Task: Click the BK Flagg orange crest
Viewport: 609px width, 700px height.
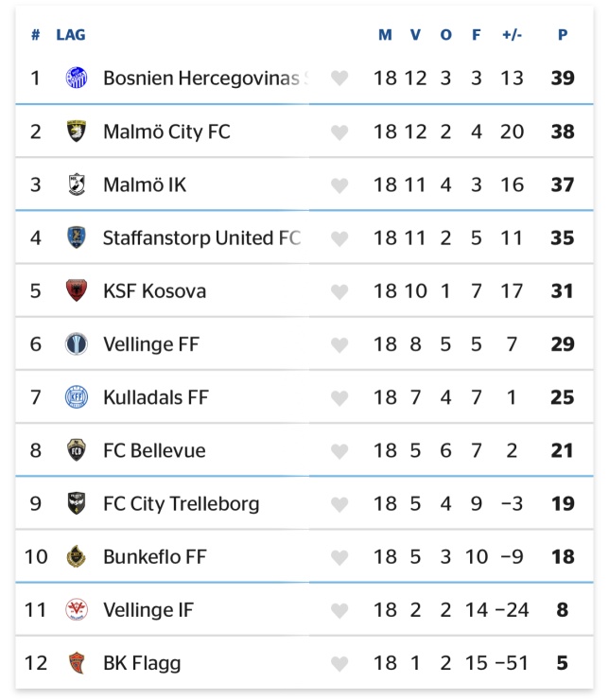Action: click(x=77, y=662)
